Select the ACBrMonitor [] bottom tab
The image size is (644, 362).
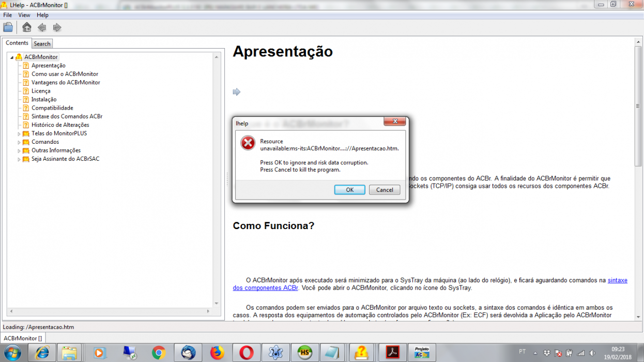pyautogui.click(x=23, y=338)
